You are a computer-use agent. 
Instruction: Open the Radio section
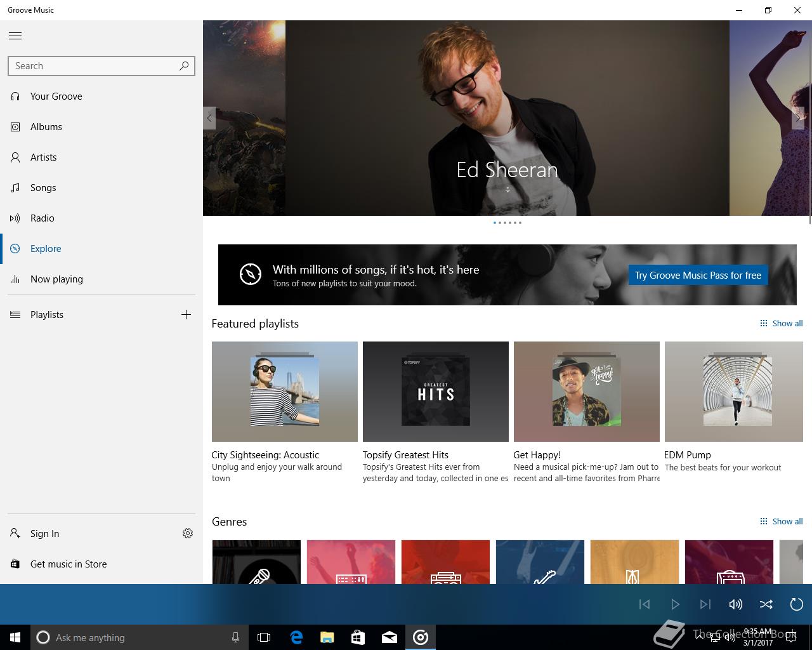tap(101, 218)
